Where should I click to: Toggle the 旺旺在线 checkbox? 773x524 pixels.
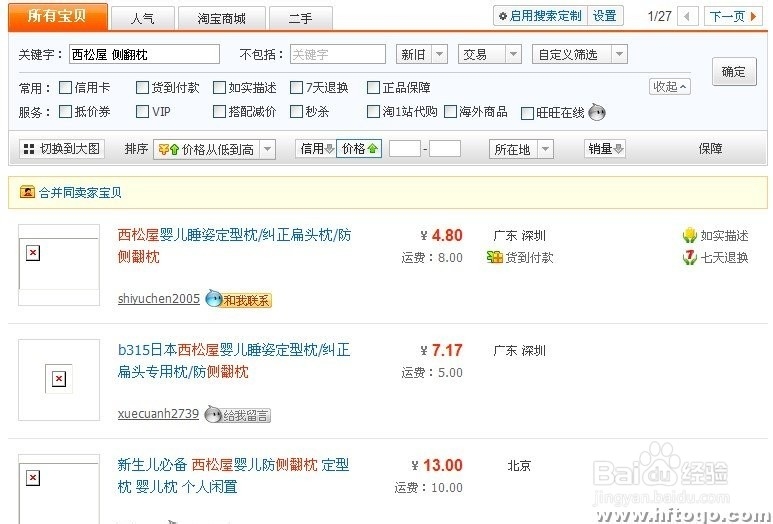coord(527,113)
